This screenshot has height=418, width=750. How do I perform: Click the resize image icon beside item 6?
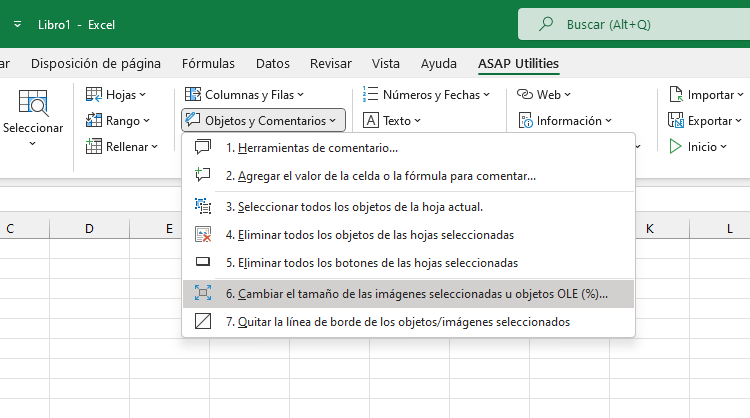click(x=203, y=293)
